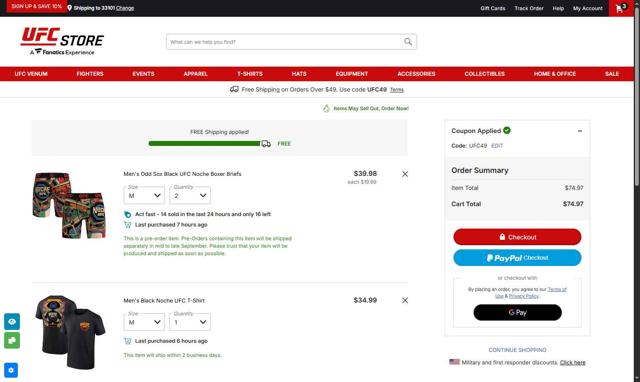Open Size dropdown for Noche T-Shirt
Image resolution: width=640 pixels, height=382 pixels.
coord(144,322)
